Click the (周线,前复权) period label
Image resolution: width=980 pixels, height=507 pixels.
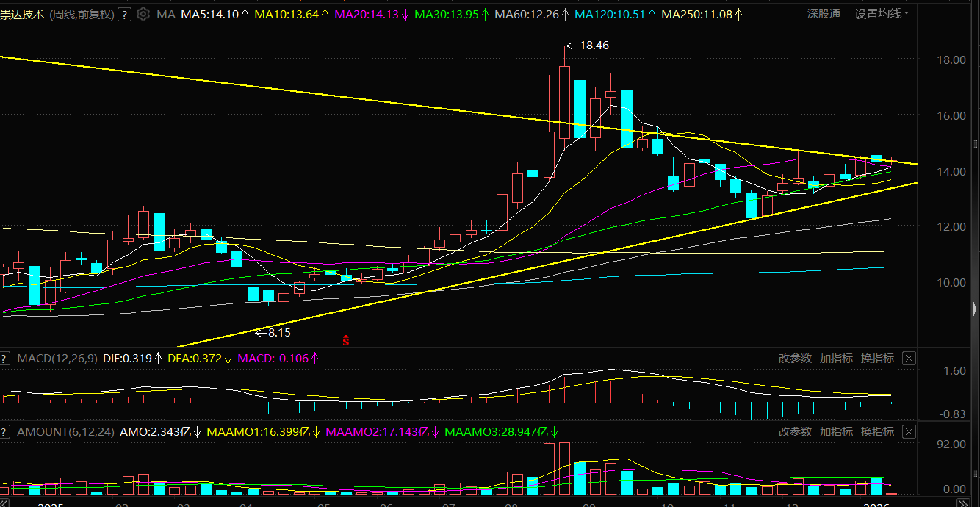point(82,14)
